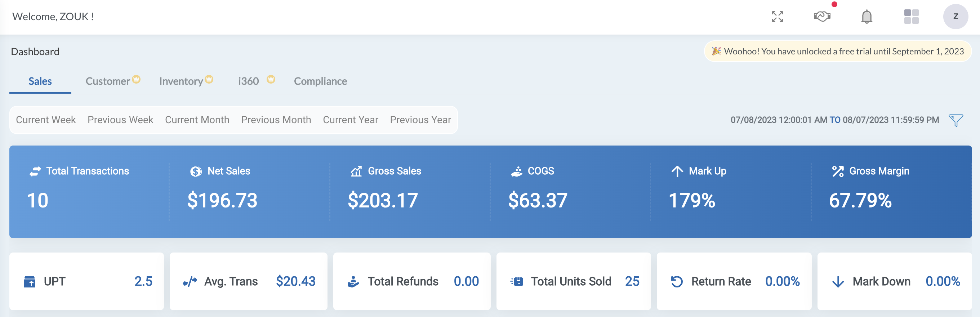Choose Previous Week period

[120, 120]
